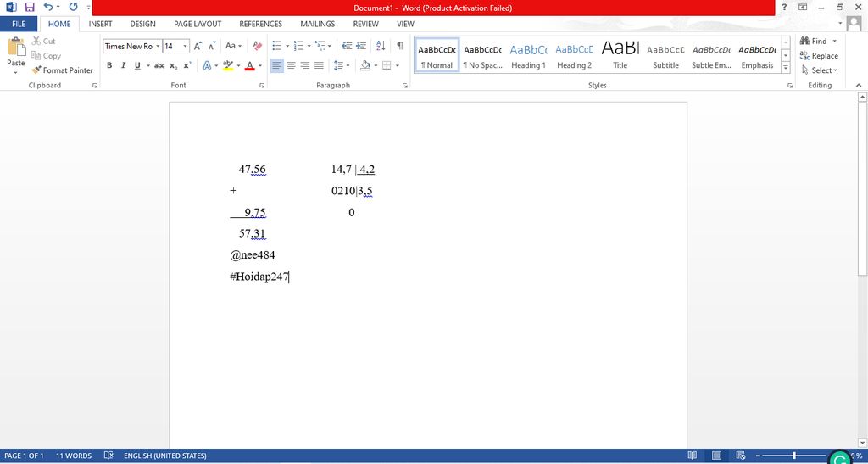Open the FILE tab
Viewport: 868px width, 464px height.
19,24
